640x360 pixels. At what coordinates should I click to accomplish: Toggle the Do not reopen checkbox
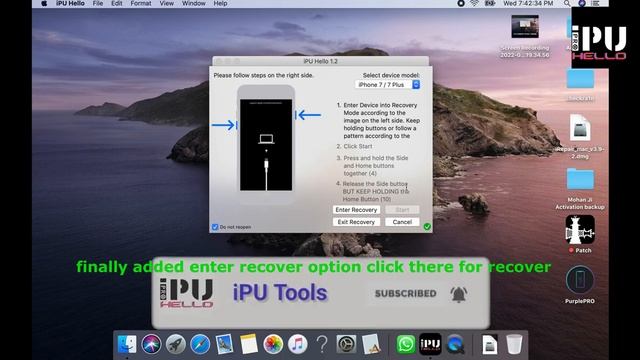pyautogui.click(x=215, y=227)
